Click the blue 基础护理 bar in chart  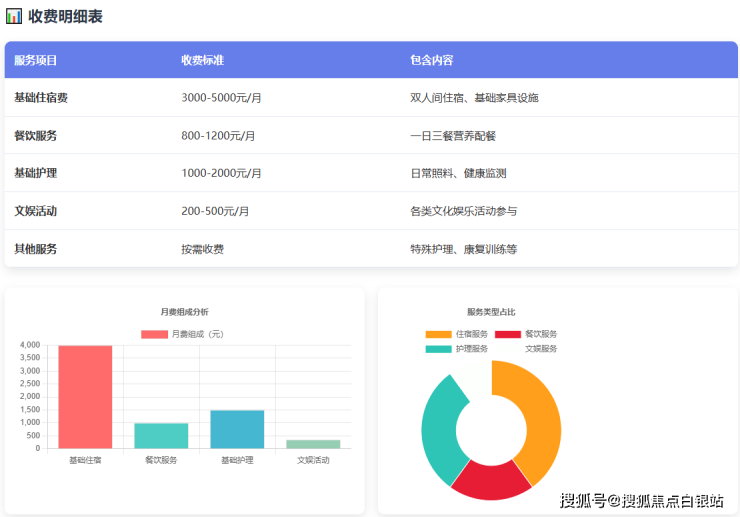click(237, 429)
